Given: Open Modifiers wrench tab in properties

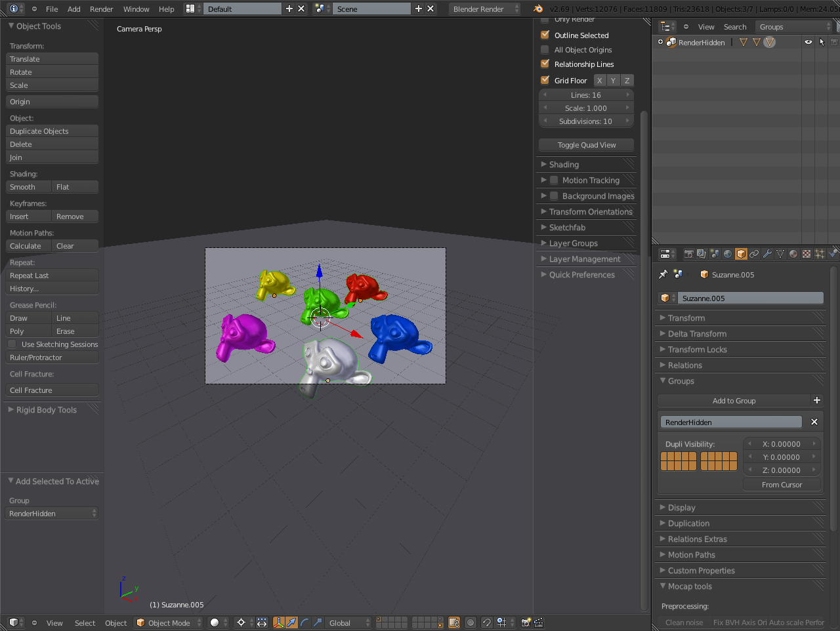Looking at the screenshot, I should (x=767, y=254).
